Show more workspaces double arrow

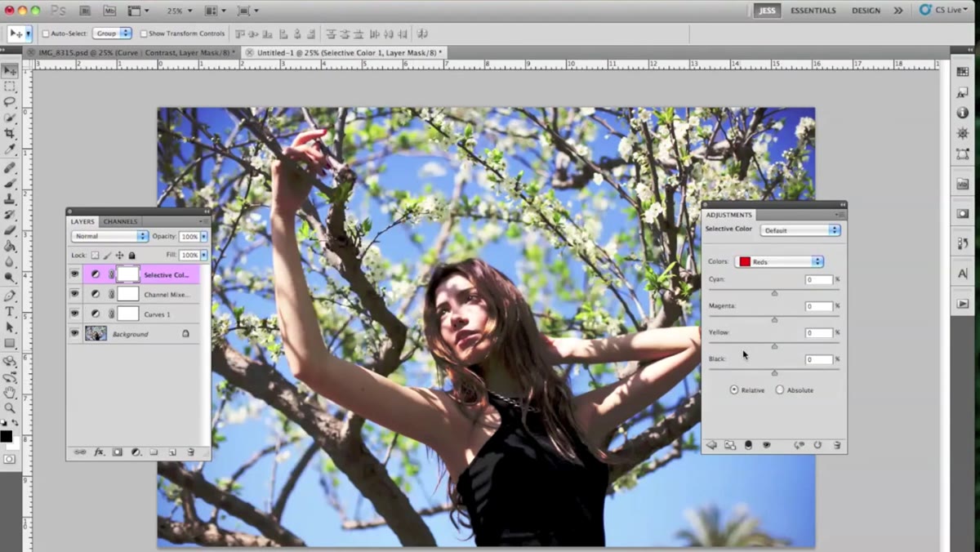[x=898, y=11]
